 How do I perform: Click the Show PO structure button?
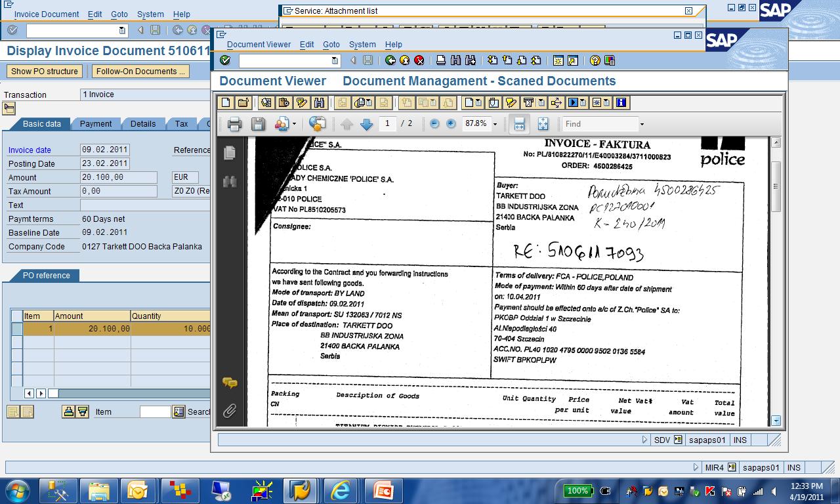tap(45, 72)
